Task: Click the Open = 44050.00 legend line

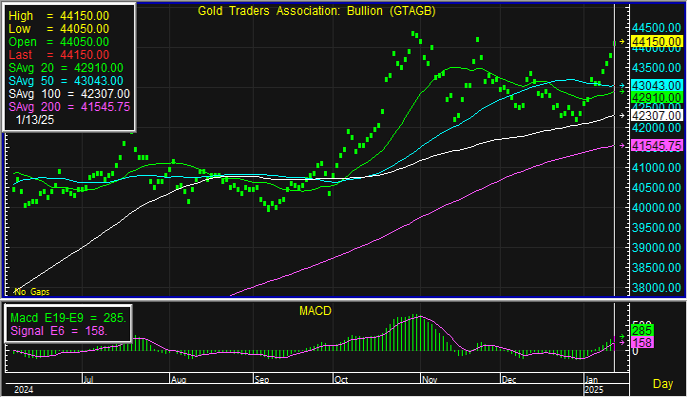Action: click(59, 42)
